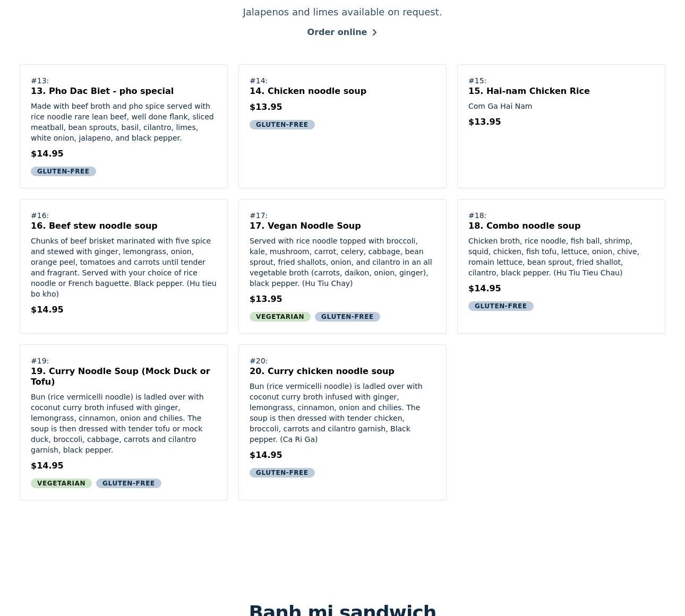
Task: Click the chevron arrow beside Order online
Action: coord(374,32)
